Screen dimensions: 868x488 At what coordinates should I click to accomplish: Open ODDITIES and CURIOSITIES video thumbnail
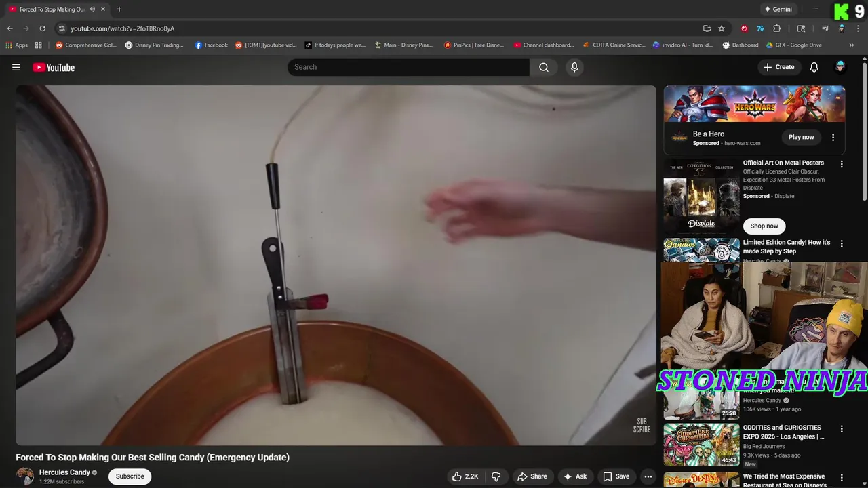pos(701,445)
